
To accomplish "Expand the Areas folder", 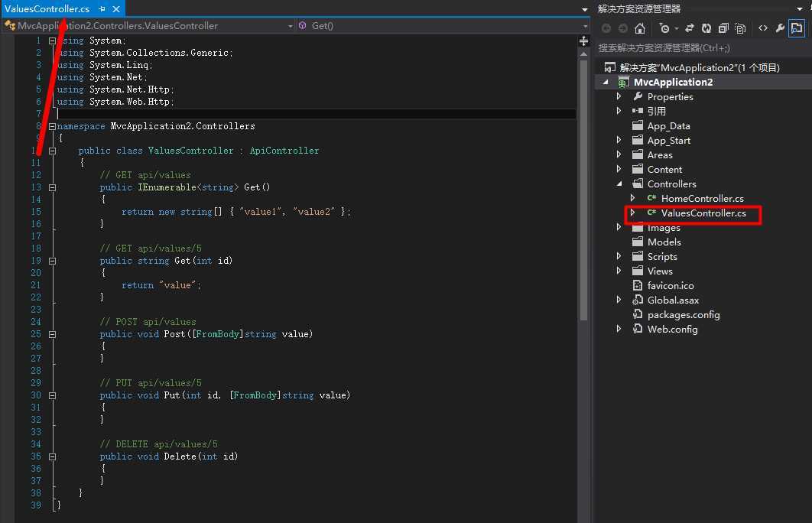I will coord(619,154).
